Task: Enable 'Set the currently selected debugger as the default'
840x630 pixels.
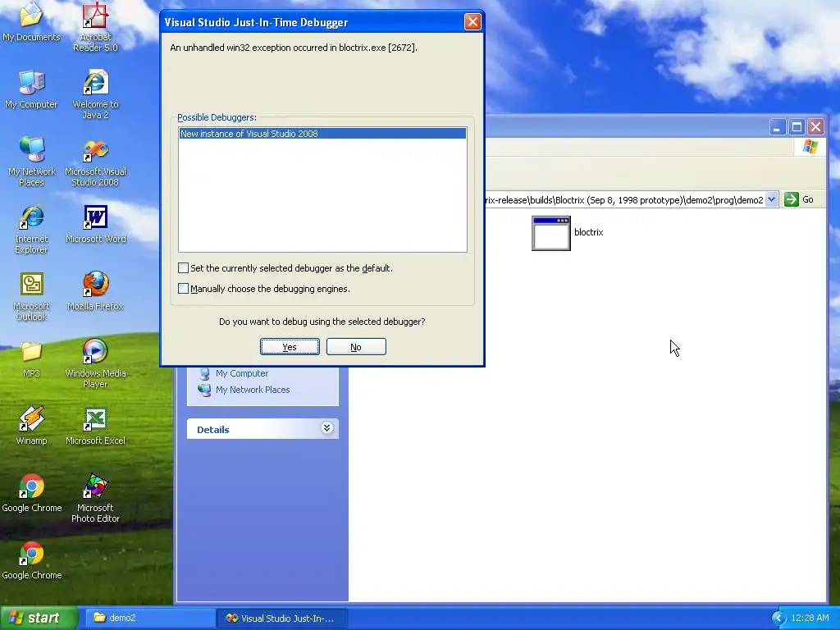Action: 183,268
